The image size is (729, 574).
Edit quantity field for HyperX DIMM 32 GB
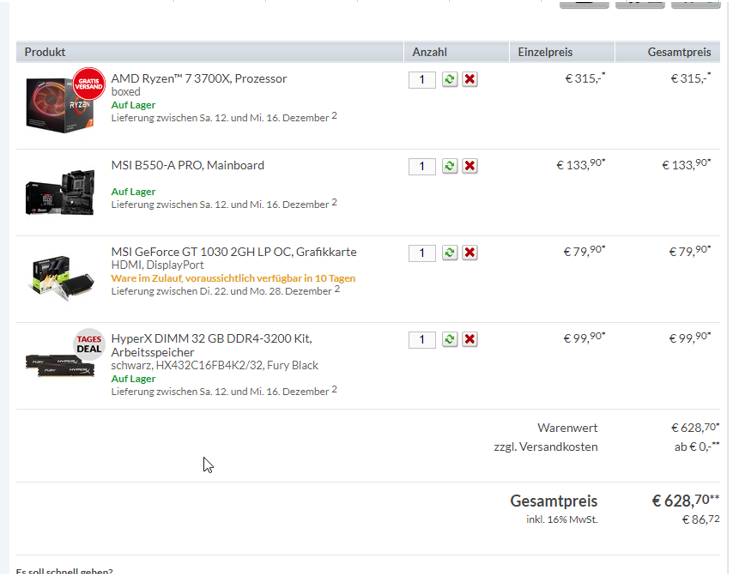(422, 340)
